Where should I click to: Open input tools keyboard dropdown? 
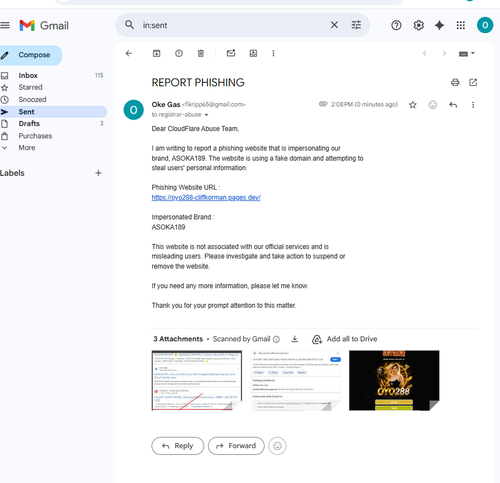point(466,54)
